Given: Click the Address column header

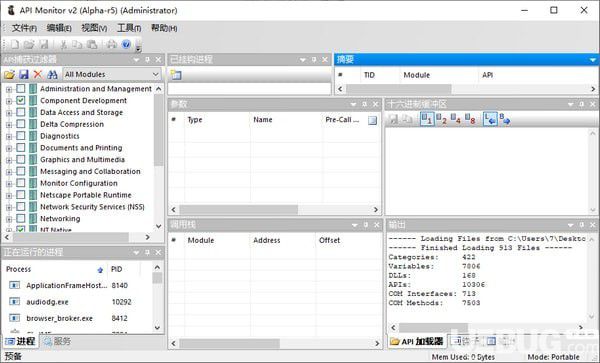Looking at the screenshot, I should coord(282,240).
